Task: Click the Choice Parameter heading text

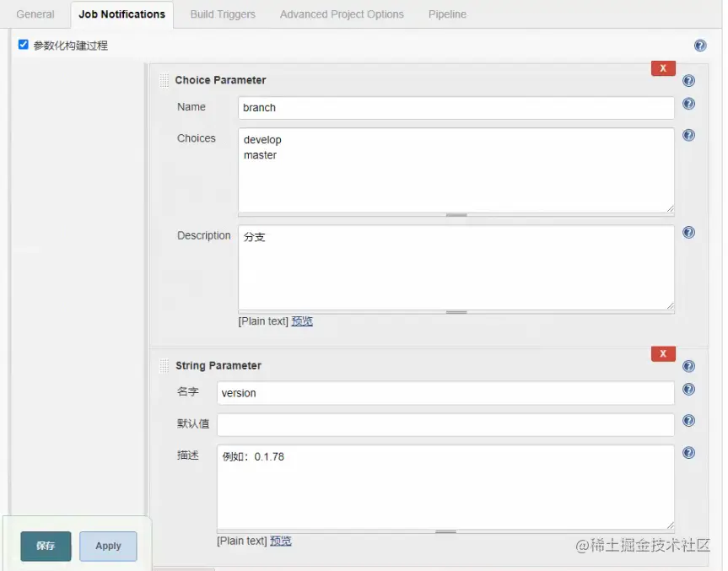Action: 220,80
